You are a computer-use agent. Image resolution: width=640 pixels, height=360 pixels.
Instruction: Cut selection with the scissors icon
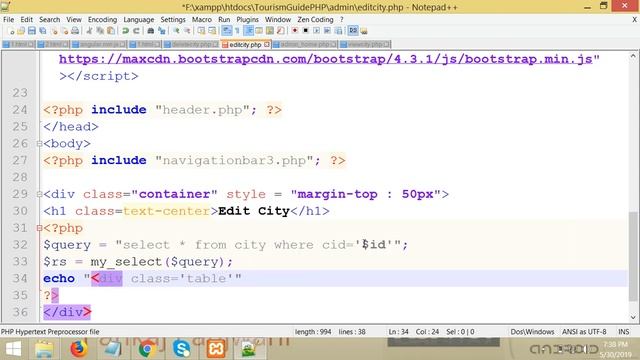point(89,31)
